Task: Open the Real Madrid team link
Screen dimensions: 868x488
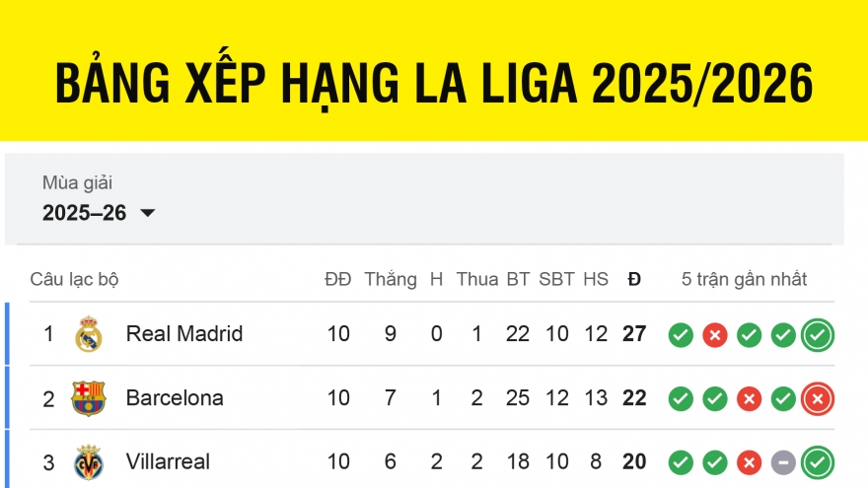Action: pos(183,334)
